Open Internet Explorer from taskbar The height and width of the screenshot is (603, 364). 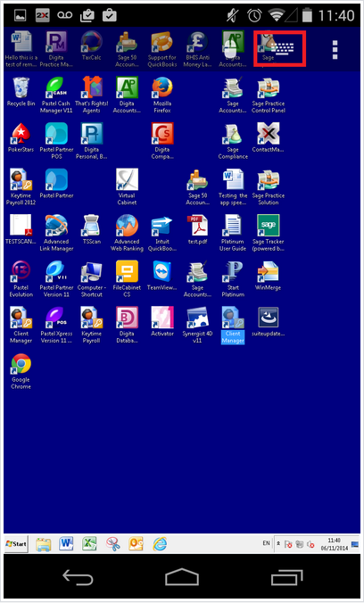(160, 544)
